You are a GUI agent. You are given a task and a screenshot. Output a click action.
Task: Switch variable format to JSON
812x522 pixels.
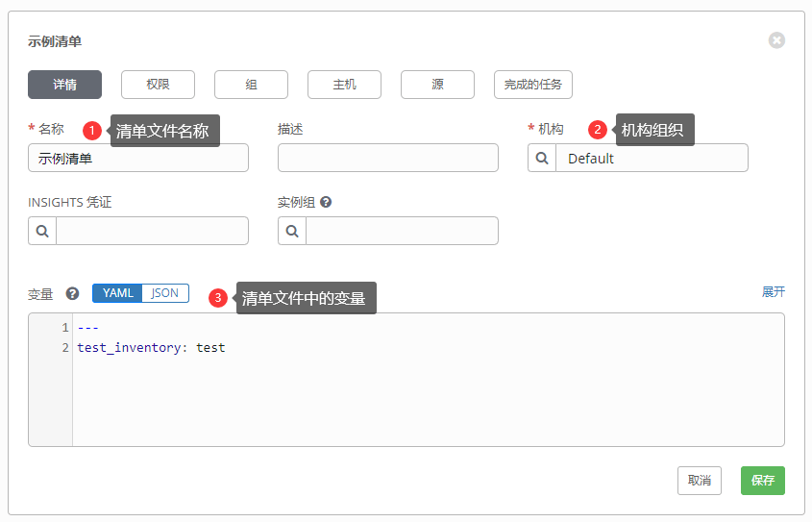(165, 293)
